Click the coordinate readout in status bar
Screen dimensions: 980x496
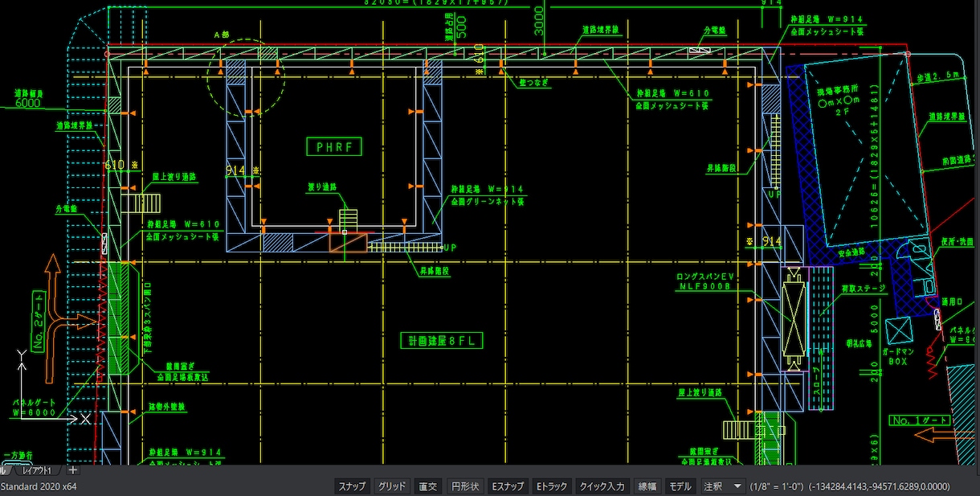879,486
